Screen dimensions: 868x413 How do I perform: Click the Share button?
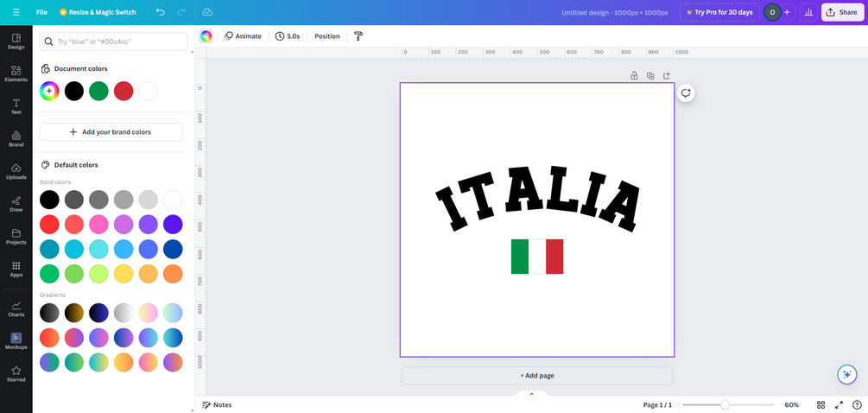[x=842, y=12]
